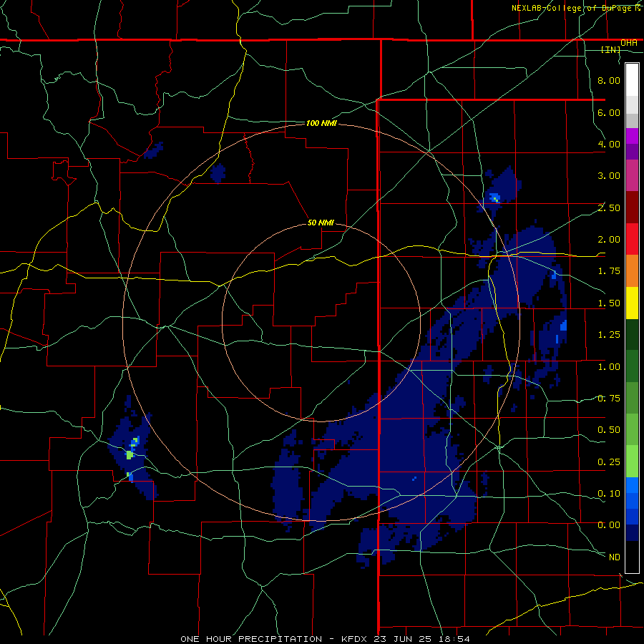Pick the light blue swatch above 0.10

click(632, 485)
